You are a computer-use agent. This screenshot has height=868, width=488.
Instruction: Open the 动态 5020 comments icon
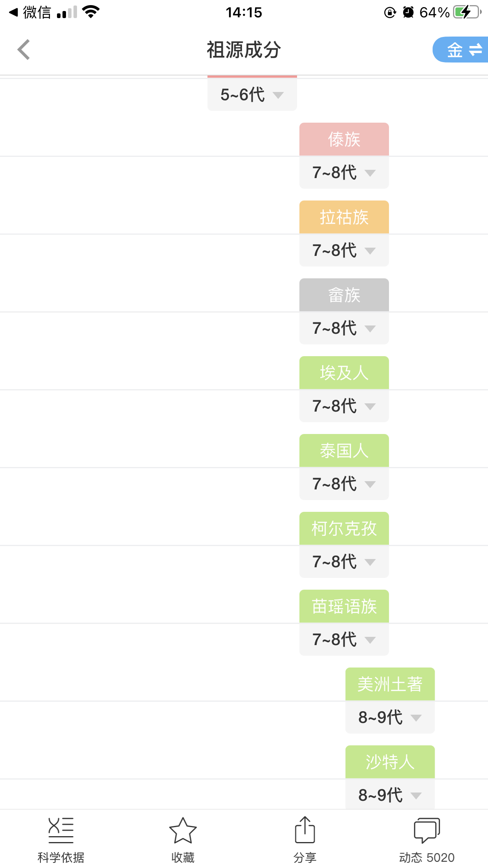tap(427, 830)
